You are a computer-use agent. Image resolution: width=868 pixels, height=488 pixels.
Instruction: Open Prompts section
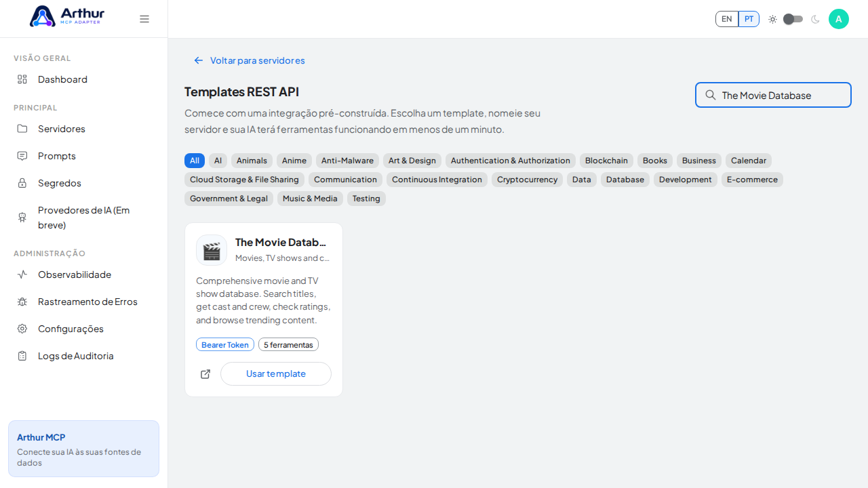click(83, 156)
